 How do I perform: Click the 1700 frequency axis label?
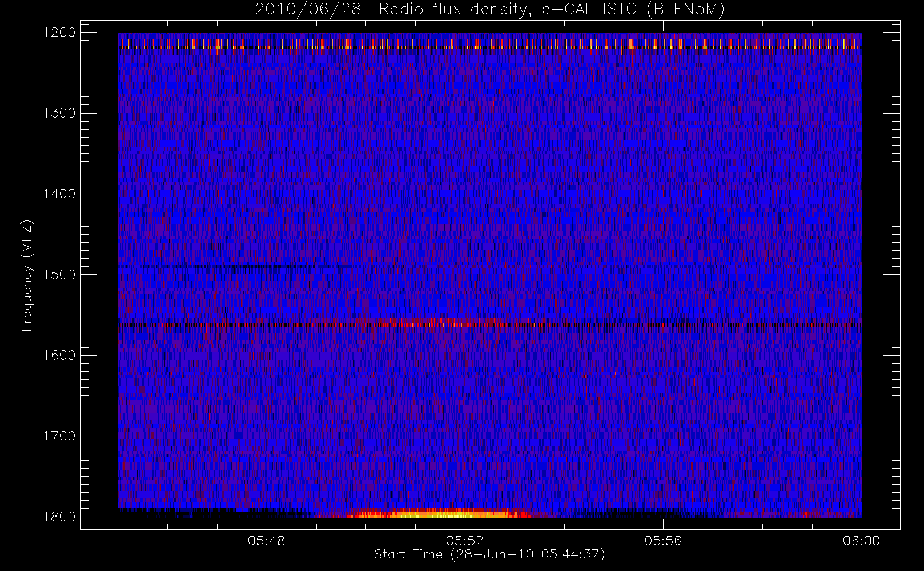point(60,436)
